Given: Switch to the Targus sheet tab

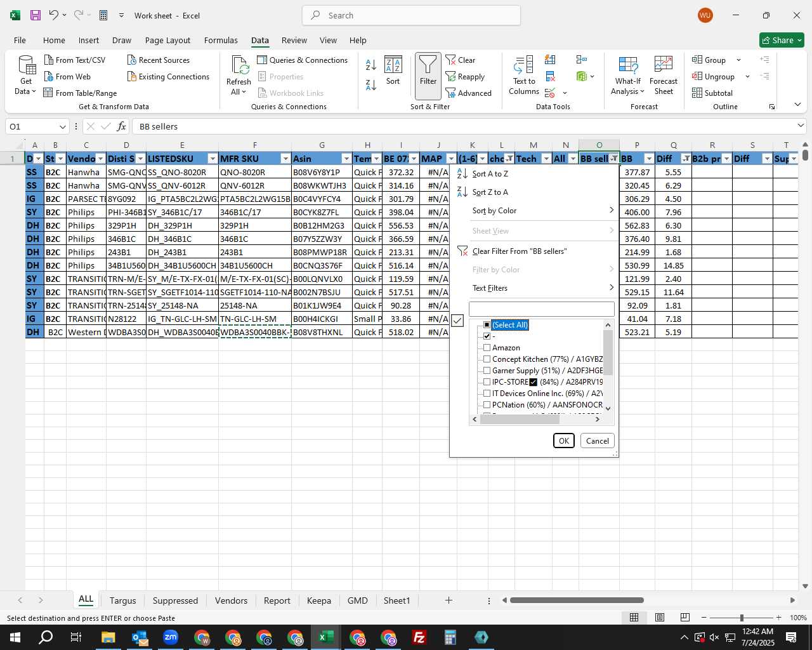Looking at the screenshot, I should (122, 600).
